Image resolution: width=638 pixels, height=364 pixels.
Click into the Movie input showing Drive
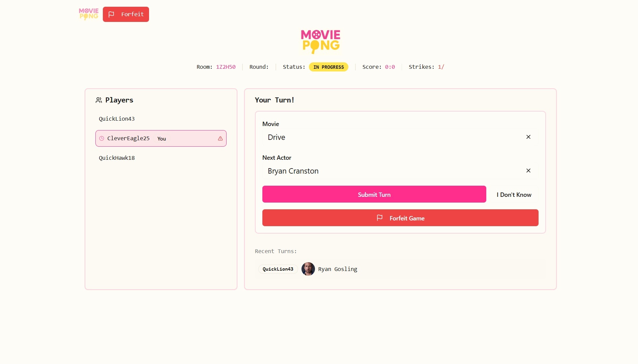point(391,137)
